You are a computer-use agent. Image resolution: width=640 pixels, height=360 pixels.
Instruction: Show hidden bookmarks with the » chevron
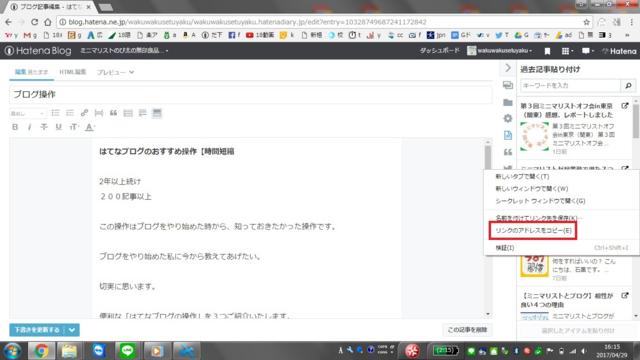pyautogui.click(x=627, y=36)
